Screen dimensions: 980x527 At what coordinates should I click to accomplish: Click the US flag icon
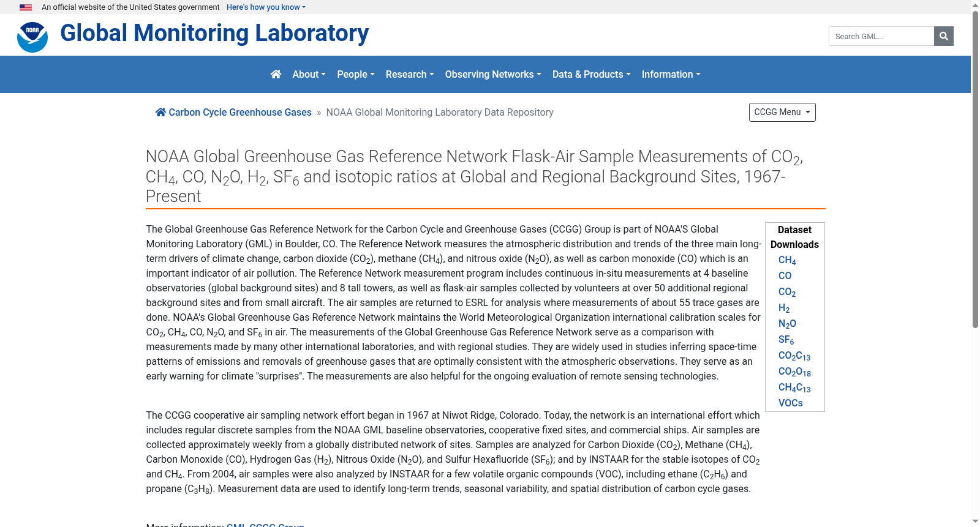coord(26,7)
